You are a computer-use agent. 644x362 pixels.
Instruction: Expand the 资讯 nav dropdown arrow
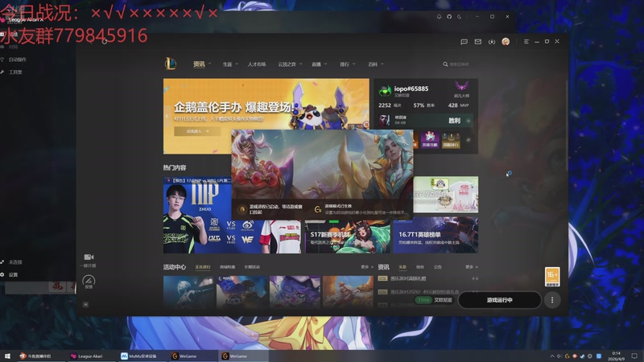click(x=210, y=64)
